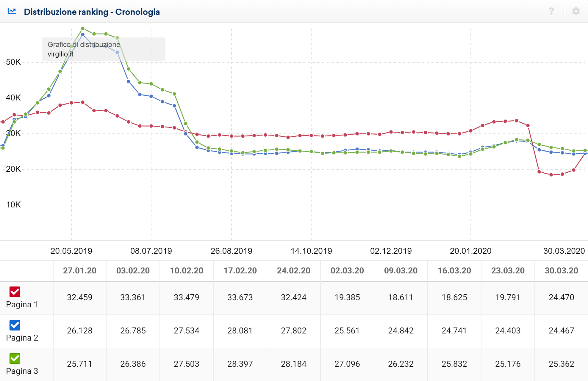Click the 30.03.20 column header
The width and height of the screenshot is (588, 381).
[x=562, y=271]
